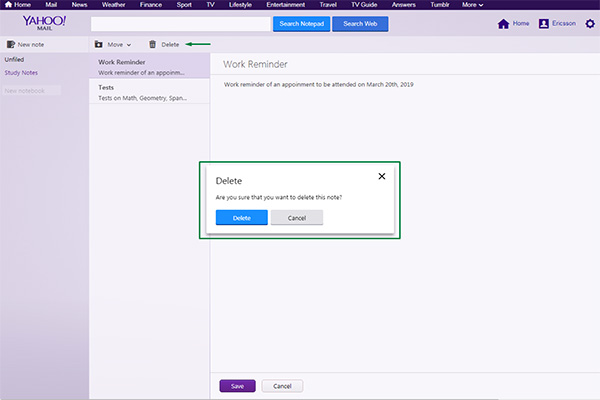Click the purple Home house icon beside Ericsson
The width and height of the screenshot is (600, 400).
[503, 24]
